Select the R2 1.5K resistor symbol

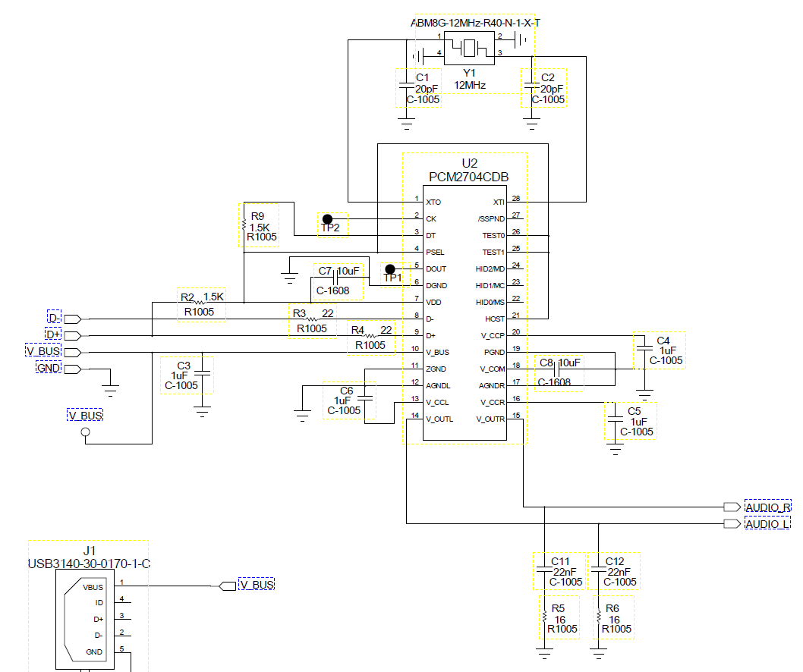197,303
